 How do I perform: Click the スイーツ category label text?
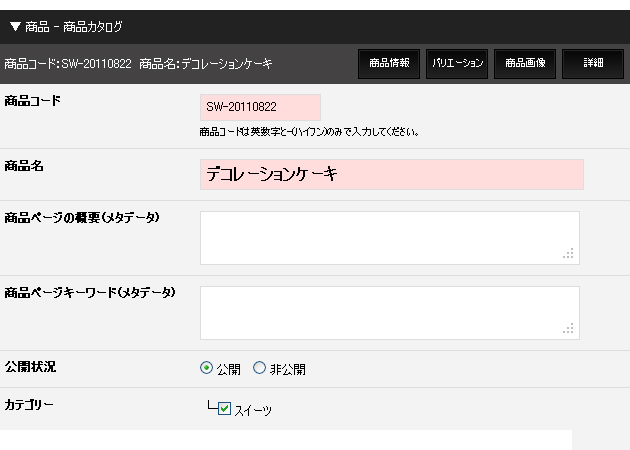pos(253,410)
